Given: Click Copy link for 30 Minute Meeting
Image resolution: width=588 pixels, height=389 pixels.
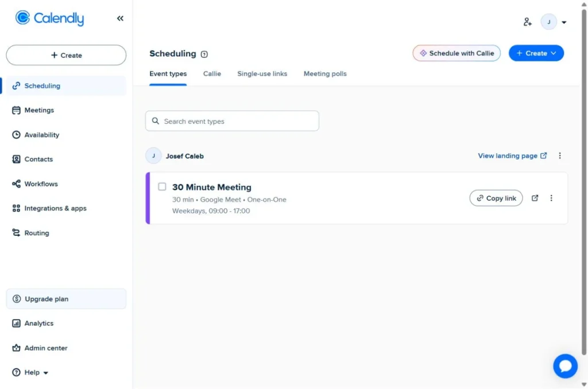Looking at the screenshot, I should pyautogui.click(x=496, y=199).
